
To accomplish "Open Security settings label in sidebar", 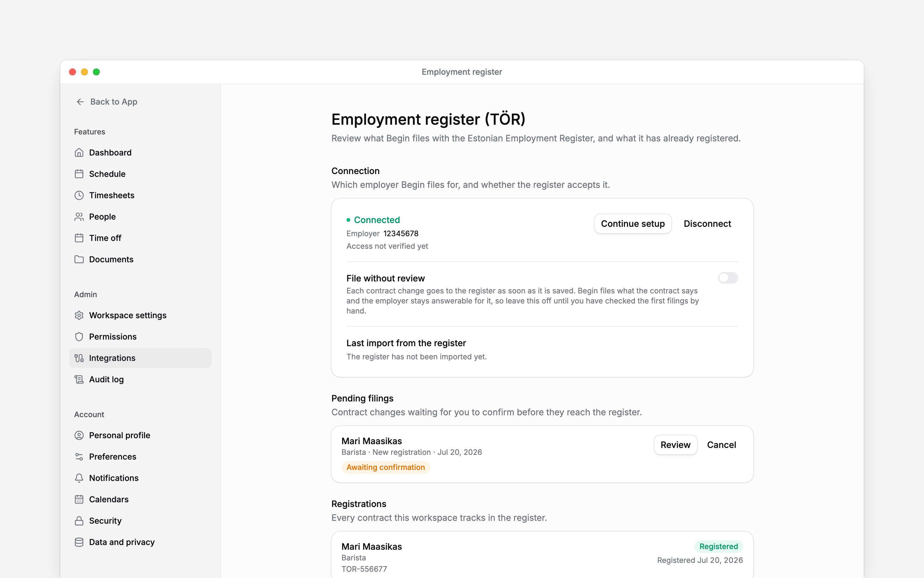I will click(x=105, y=521).
